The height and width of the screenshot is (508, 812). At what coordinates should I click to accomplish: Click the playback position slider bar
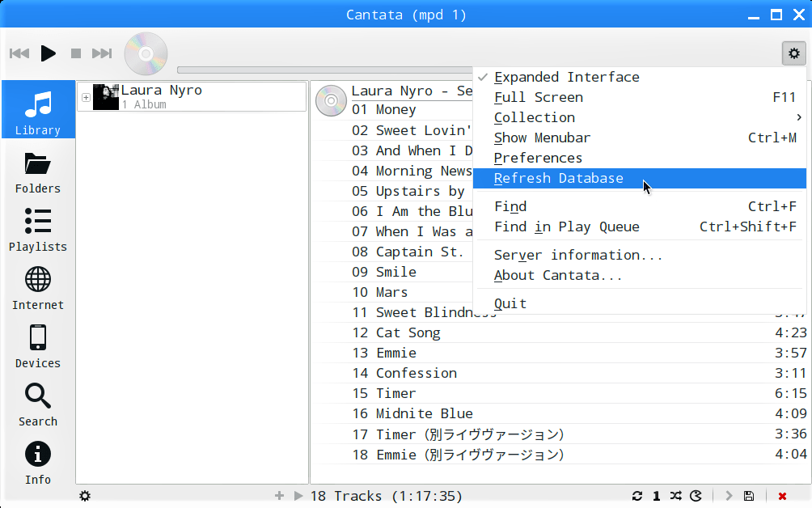tap(324, 70)
